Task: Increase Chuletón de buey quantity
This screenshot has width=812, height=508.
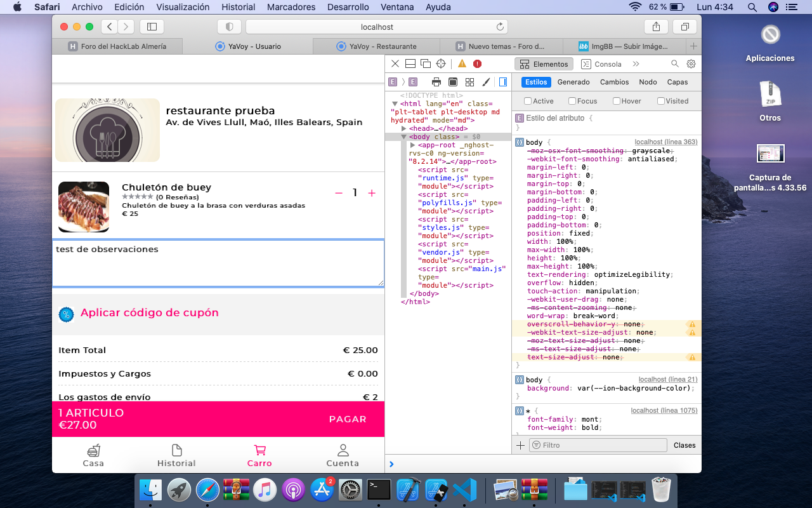Action: pos(372,193)
